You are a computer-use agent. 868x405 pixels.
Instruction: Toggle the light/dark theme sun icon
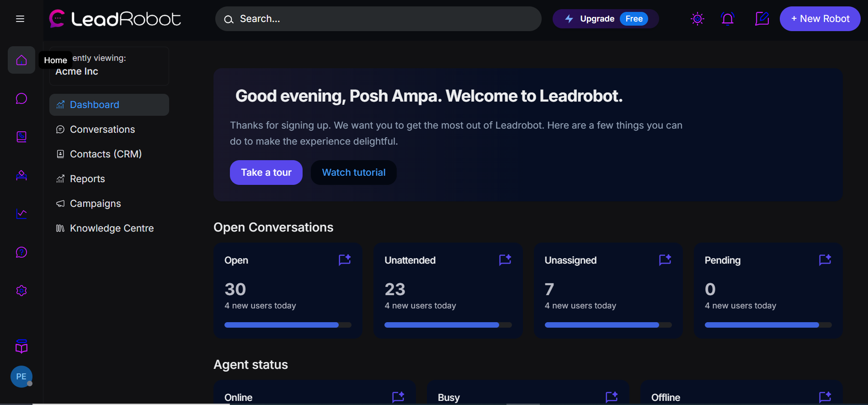(x=698, y=19)
